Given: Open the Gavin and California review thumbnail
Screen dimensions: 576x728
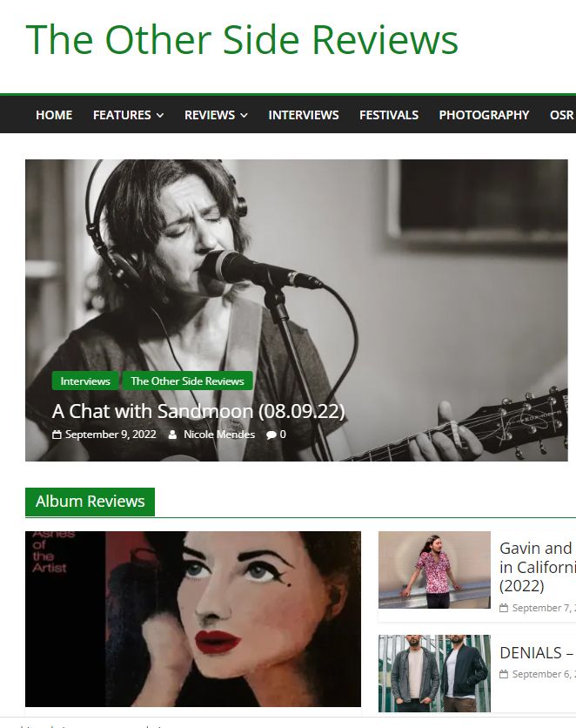Looking at the screenshot, I should point(434,570).
